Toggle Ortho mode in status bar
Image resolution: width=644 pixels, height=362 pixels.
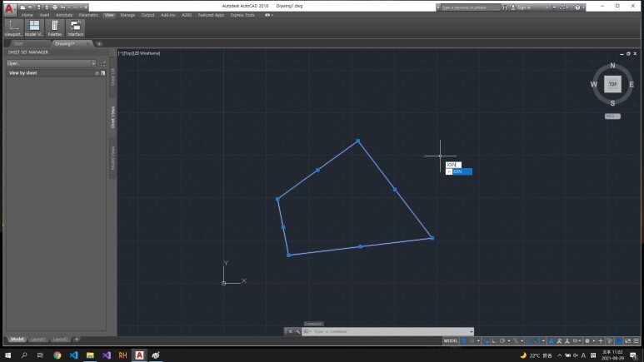[x=494, y=341]
